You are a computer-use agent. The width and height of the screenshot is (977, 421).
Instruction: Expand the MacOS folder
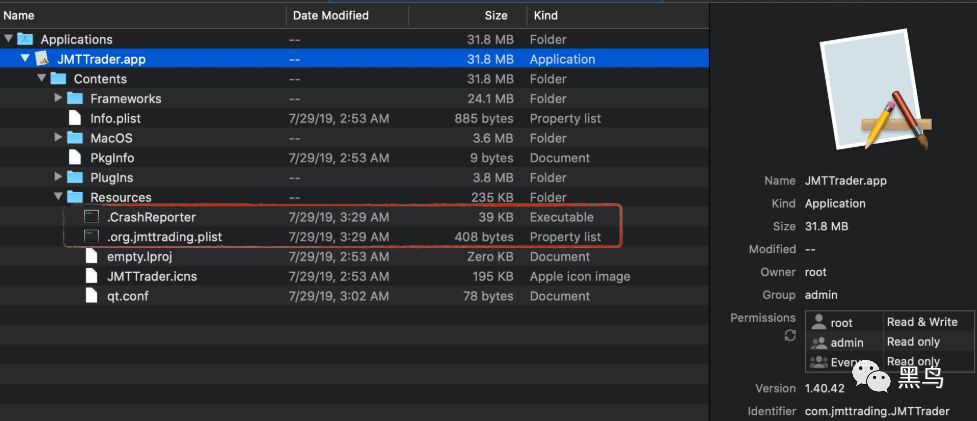coord(58,138)
